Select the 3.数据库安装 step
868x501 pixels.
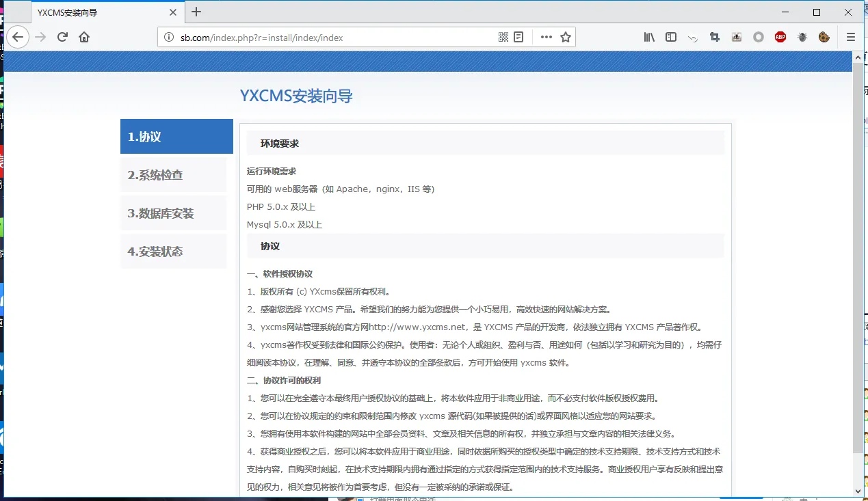coord(173,213)
